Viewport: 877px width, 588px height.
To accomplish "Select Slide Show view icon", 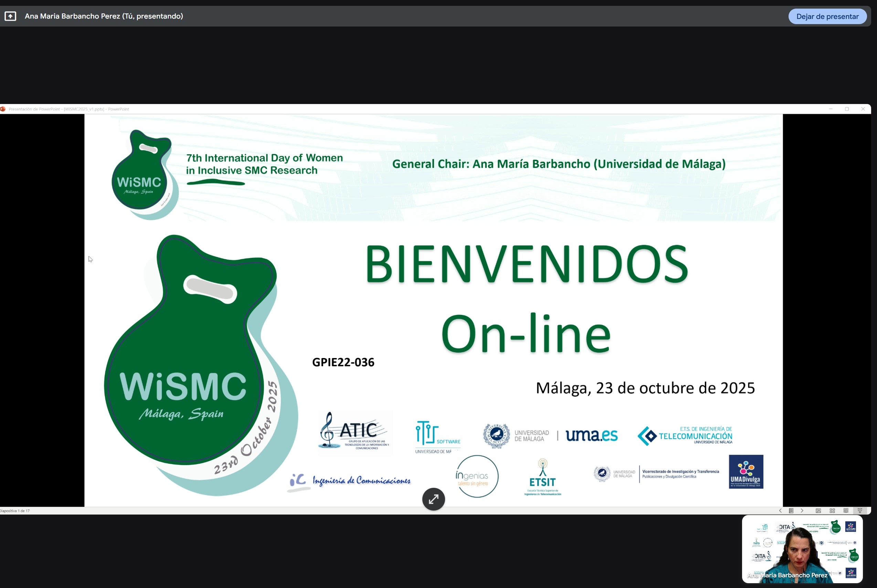I will (x=860, y=511).
